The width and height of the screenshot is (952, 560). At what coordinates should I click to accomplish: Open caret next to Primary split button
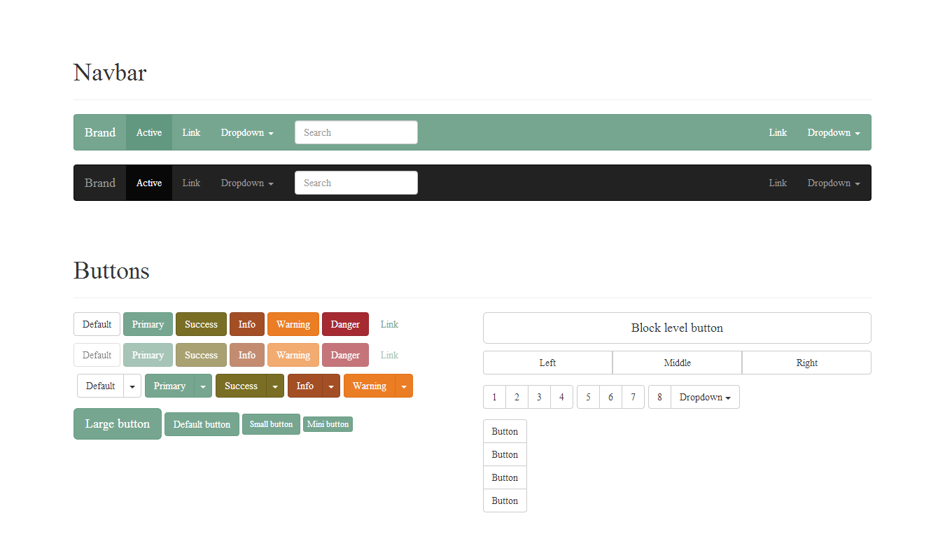(x=203, y=386)
